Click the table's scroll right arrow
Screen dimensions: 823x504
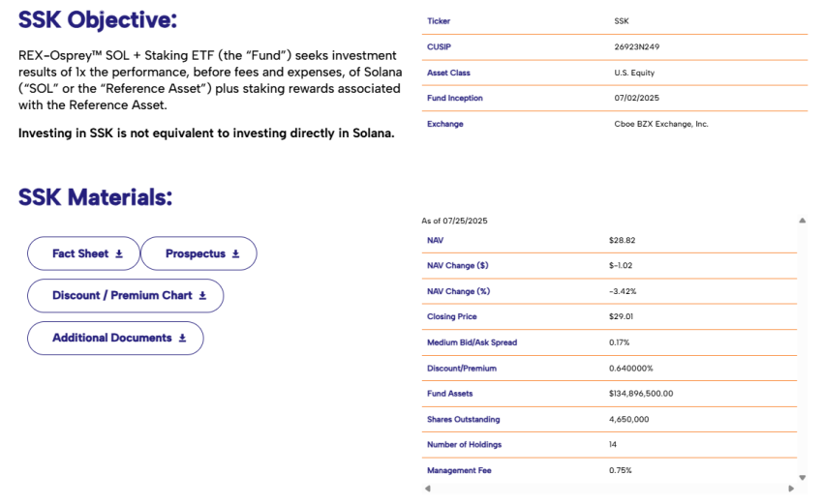point(791,489)
